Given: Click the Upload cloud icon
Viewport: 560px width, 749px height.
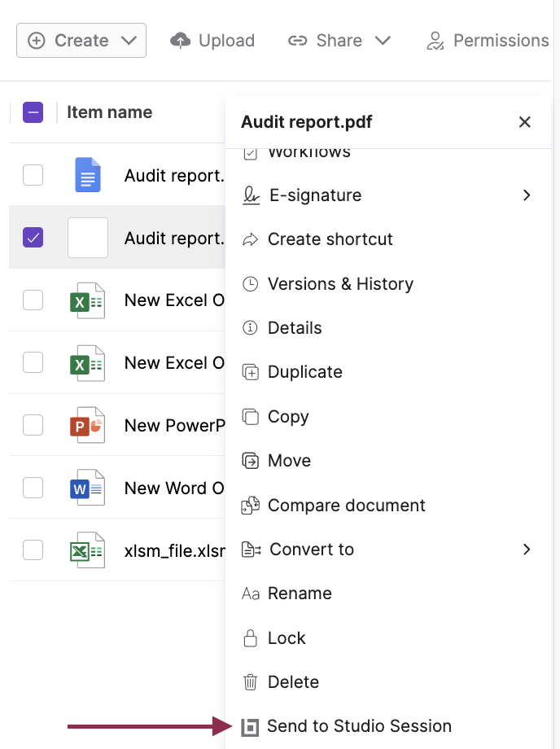Looking at the screenshot, I should point(180,41).
